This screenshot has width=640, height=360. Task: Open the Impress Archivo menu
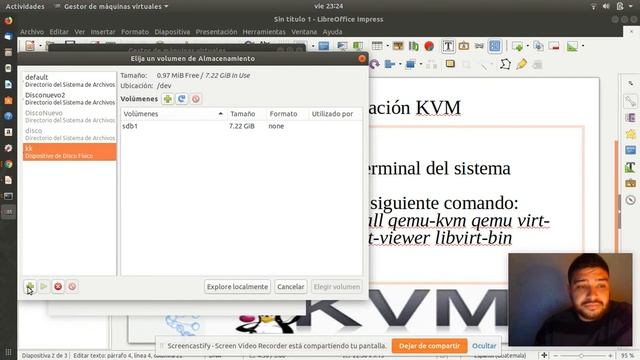coord(32,32)
